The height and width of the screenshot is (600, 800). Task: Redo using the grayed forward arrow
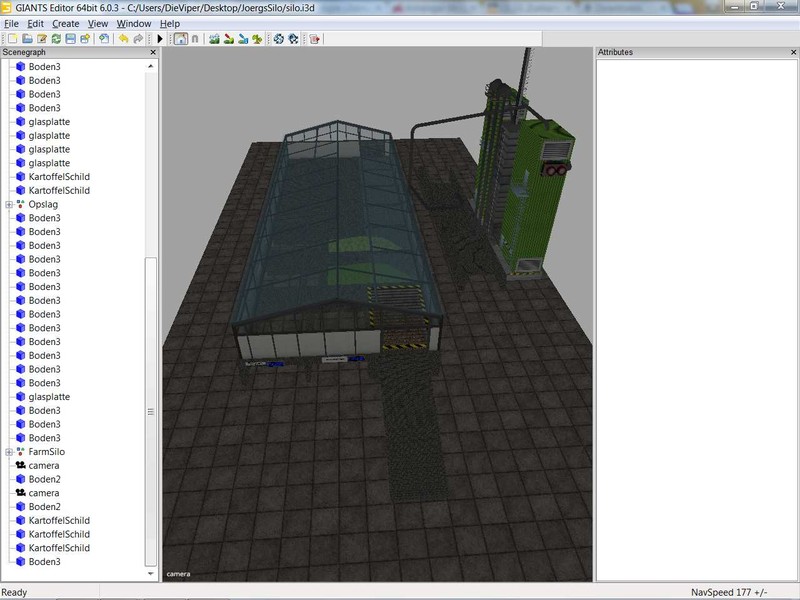click(x=138, y=39)
